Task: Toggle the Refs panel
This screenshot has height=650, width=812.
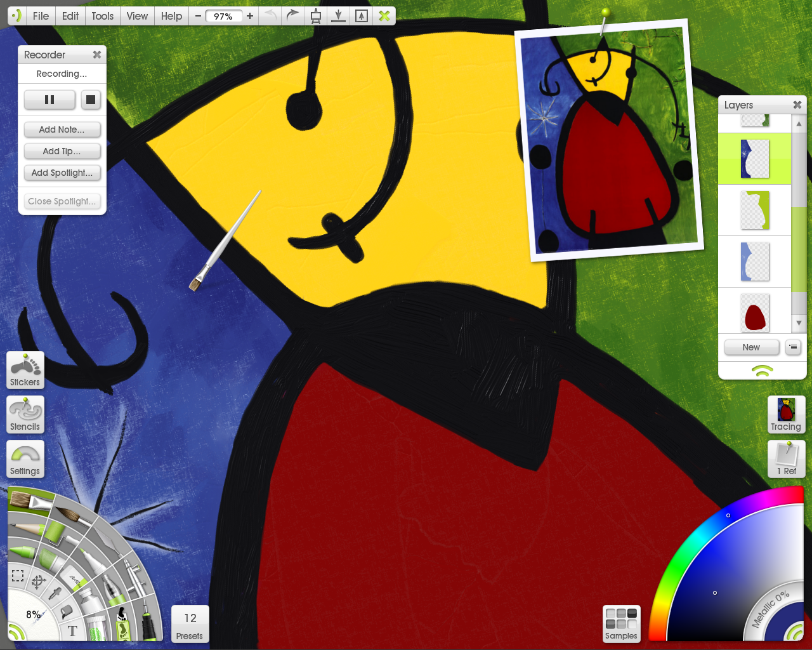Action: [787, 459]
